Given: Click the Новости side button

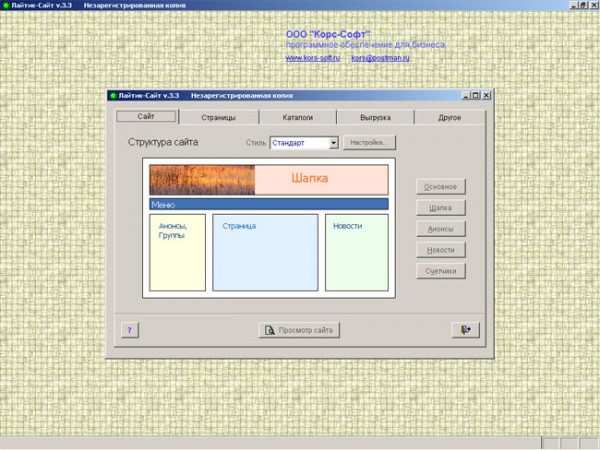Looking at the screenshot, I should (x=440, y=250).
